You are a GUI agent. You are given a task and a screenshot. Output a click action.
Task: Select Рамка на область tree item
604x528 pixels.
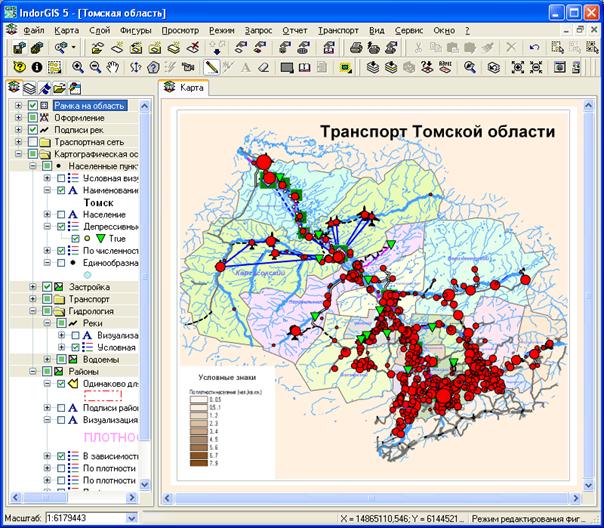coord(88,106)
